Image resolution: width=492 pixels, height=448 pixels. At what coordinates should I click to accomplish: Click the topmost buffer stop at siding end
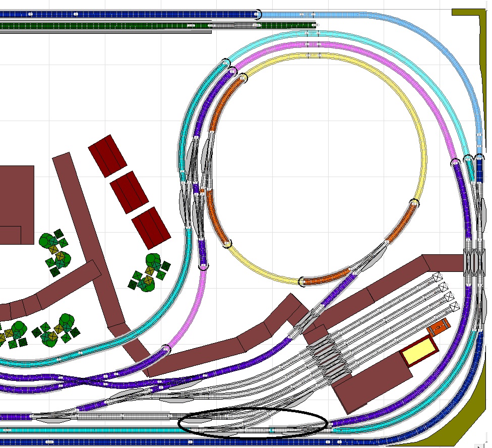pyautogui.click(x=436, y=277)
